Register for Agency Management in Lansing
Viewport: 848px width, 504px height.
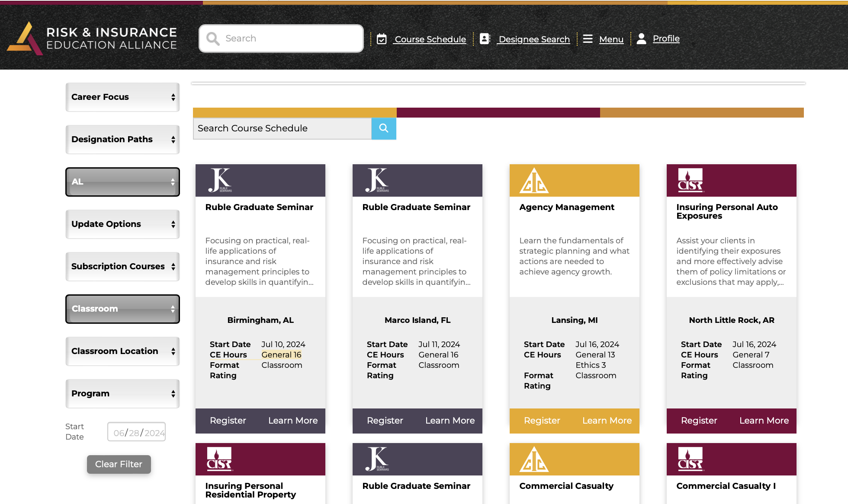[542, 421]
